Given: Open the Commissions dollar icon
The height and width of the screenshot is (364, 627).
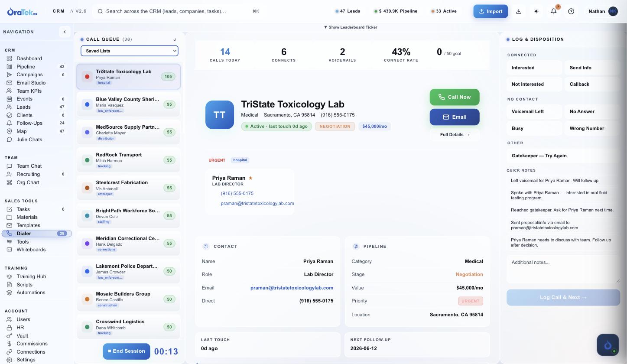Looking at the screenshot, I should tap(9, 344).
